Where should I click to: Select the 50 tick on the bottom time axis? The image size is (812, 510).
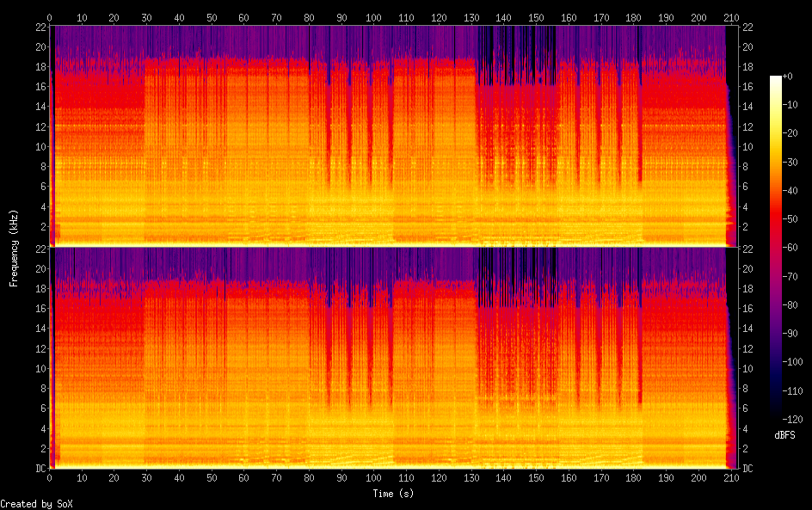click(x=212, y=477)
